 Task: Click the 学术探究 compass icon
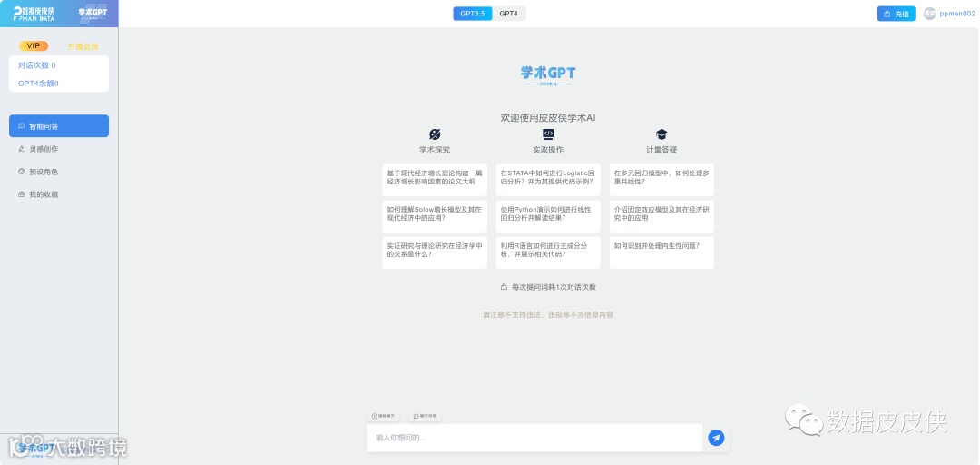[435, 134]
